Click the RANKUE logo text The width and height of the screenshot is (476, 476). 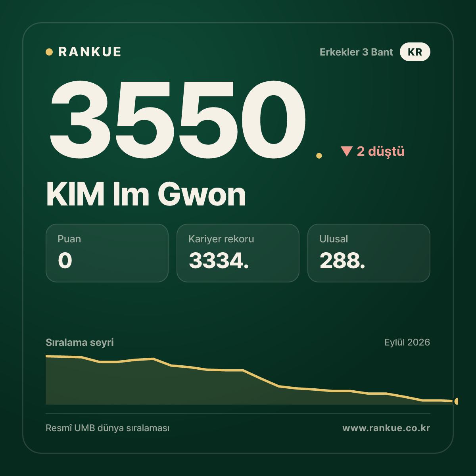90,52
